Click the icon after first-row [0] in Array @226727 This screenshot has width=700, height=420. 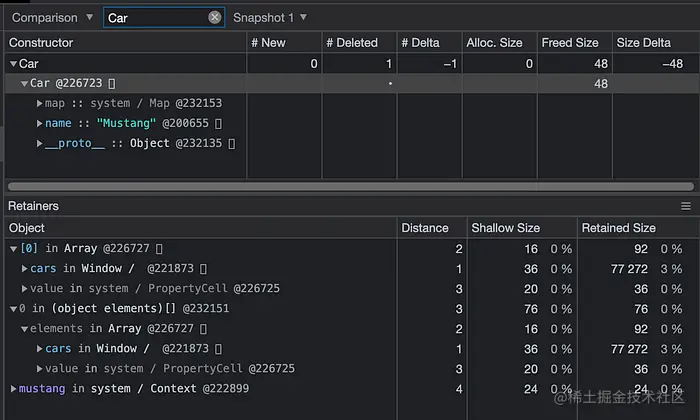pyautogui.click(x=159, y=248)
